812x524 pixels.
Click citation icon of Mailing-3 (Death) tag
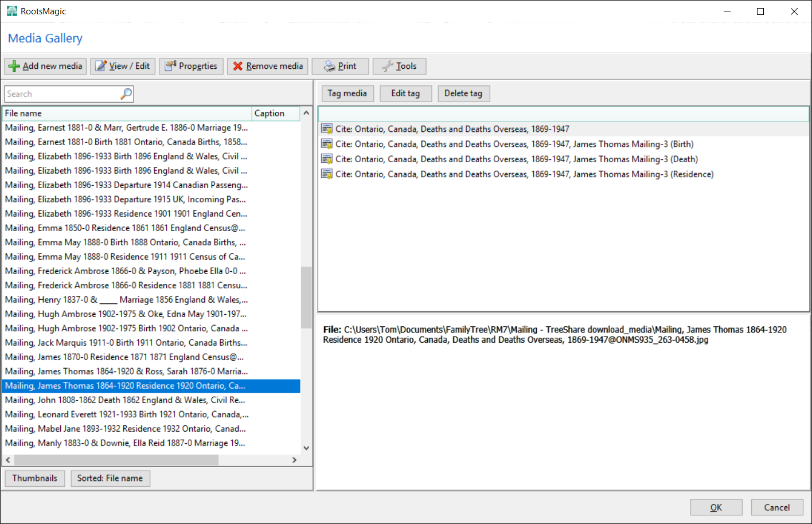327,159
